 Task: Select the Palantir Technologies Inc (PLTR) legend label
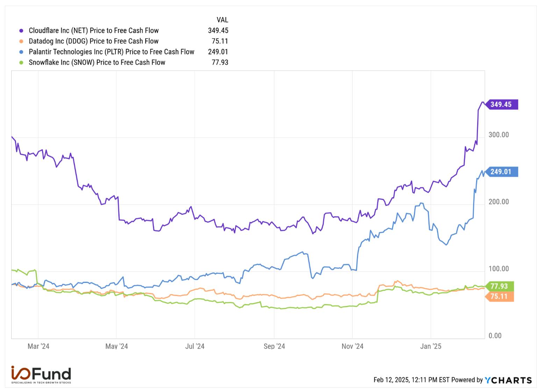112,52
